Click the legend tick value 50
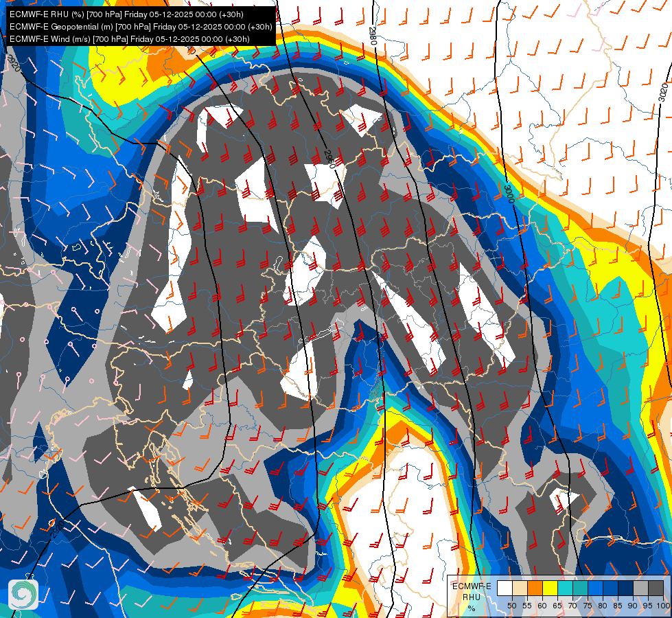This screenshot has height=618, width=672. (511, 606)
